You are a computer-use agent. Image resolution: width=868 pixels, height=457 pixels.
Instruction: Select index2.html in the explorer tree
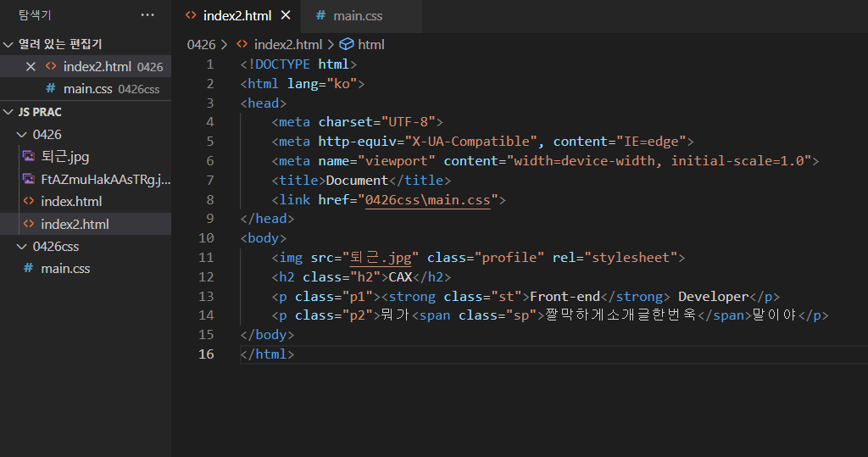click(86, 225)
